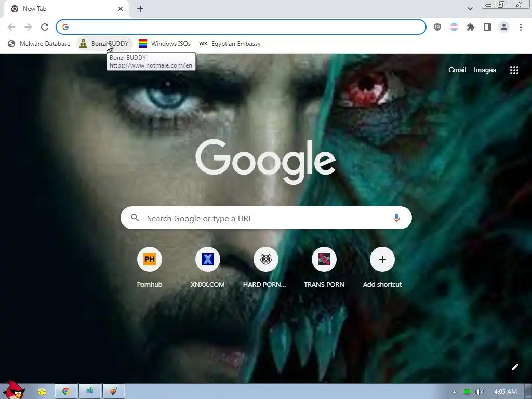The image size is (532, 399).
Task: Show hidden tray icons arrow
Action: [x=454, y=392]
